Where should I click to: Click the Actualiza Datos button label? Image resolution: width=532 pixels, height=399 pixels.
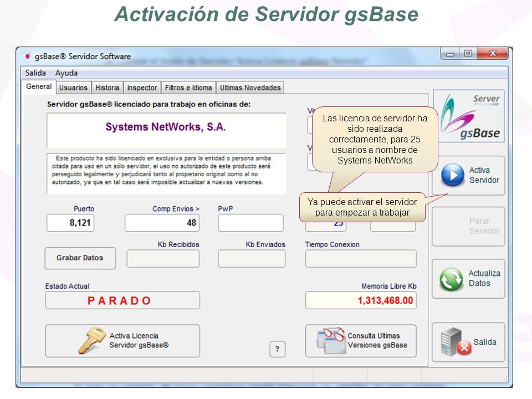click(484, 278)
